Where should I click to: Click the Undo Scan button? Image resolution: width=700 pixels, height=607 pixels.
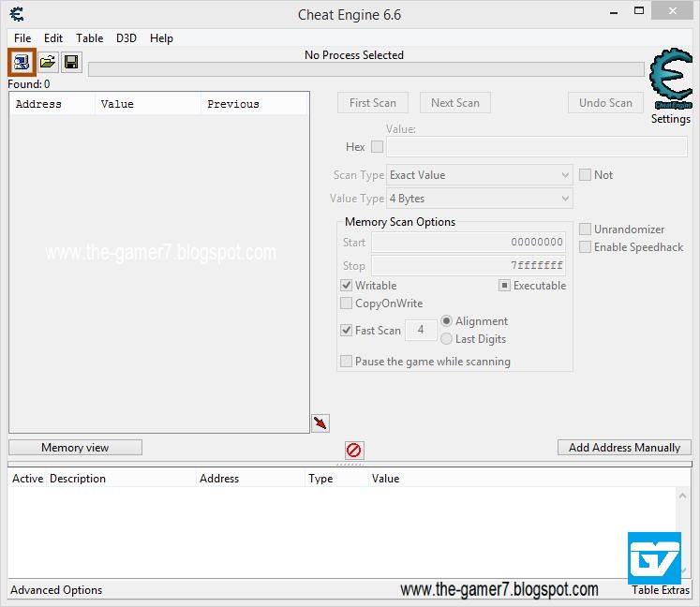[x=605, y=103]
